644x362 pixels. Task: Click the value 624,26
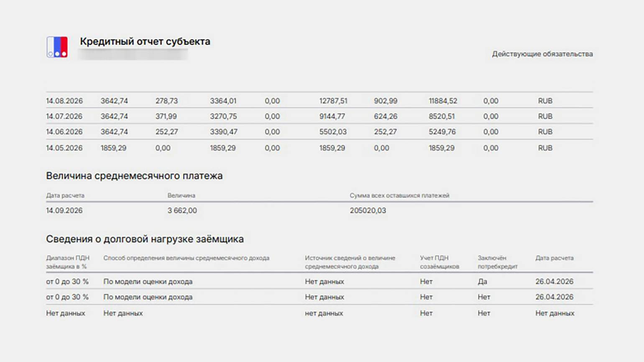coord(386,116)
